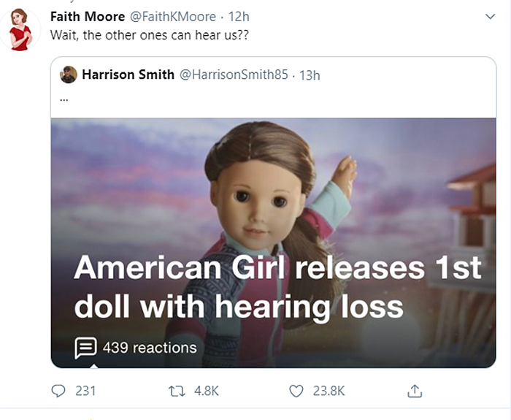
Task: Click Harrison Smith's small avatar
Action: coord(68,75)
